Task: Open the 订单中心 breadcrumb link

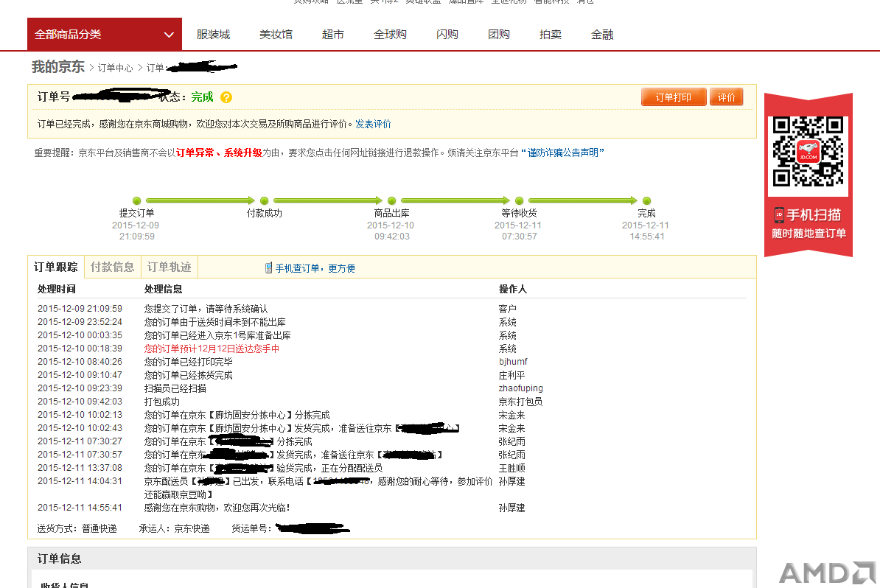Action: [116, 68]
